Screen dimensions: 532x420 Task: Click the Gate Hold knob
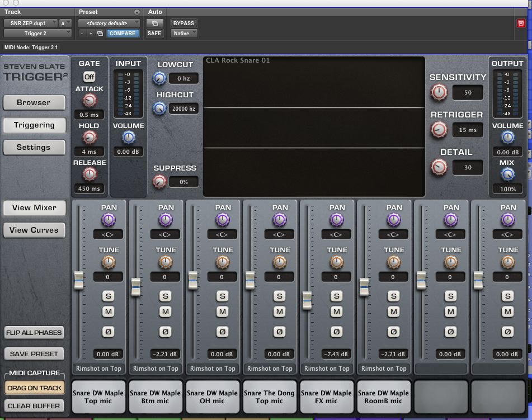pos(90,138)
